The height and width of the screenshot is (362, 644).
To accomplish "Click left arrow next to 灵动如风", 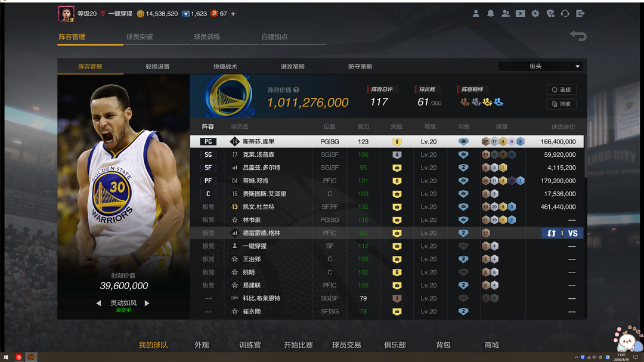I will click(98, 303).
